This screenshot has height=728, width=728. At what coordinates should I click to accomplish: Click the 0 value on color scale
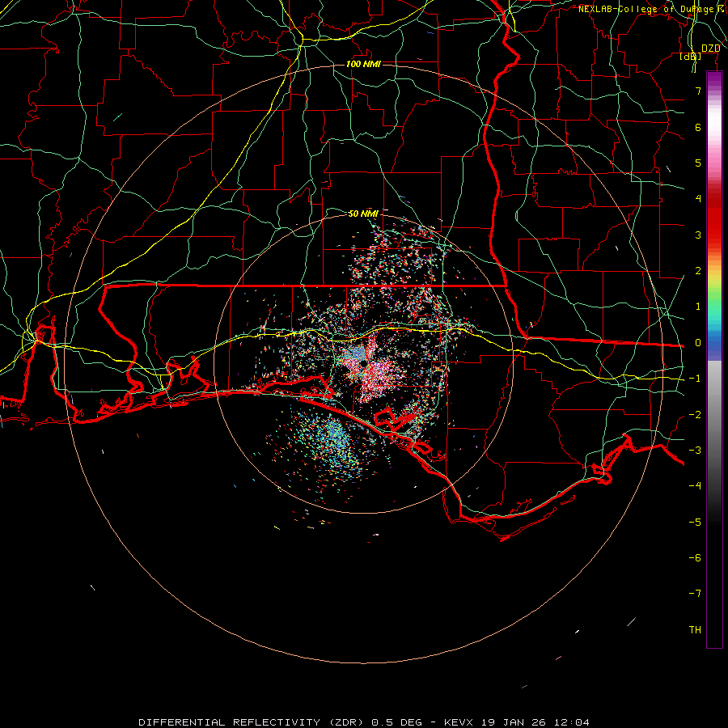tap(698, 343)
